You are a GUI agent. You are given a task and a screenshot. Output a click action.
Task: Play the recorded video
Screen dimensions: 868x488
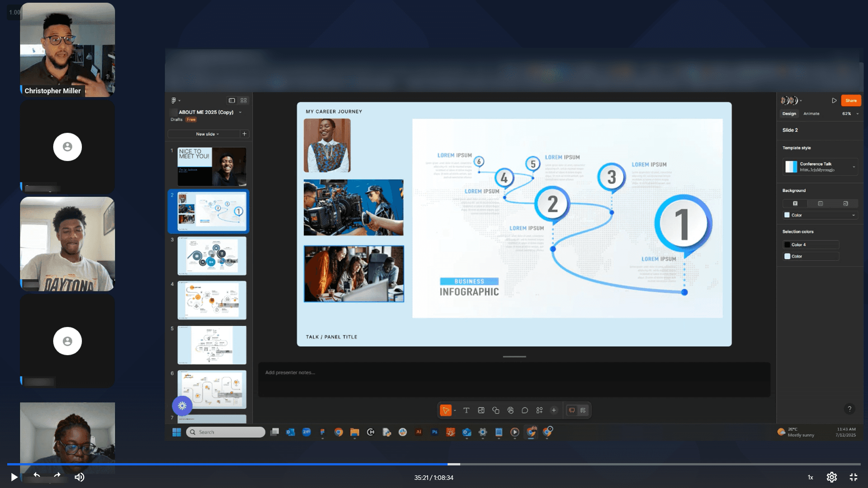[14, 477]
